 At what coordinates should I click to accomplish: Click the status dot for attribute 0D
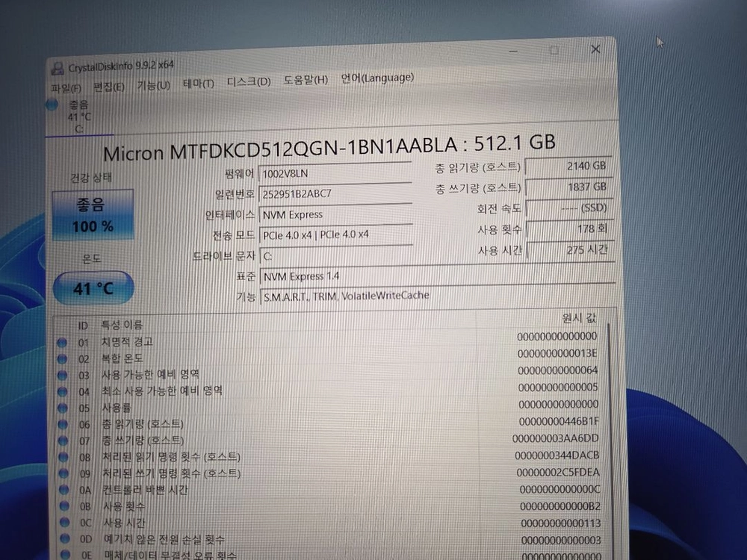[65, 538]
